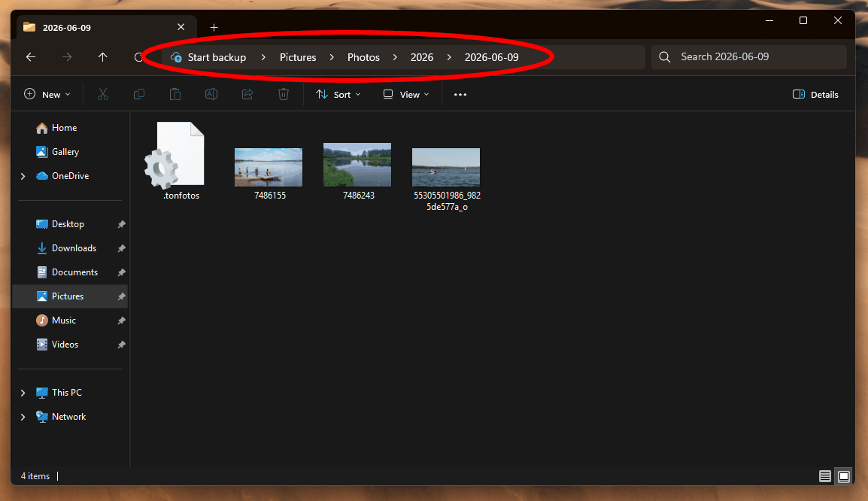Click Start backup in address bar

(217, 57)
